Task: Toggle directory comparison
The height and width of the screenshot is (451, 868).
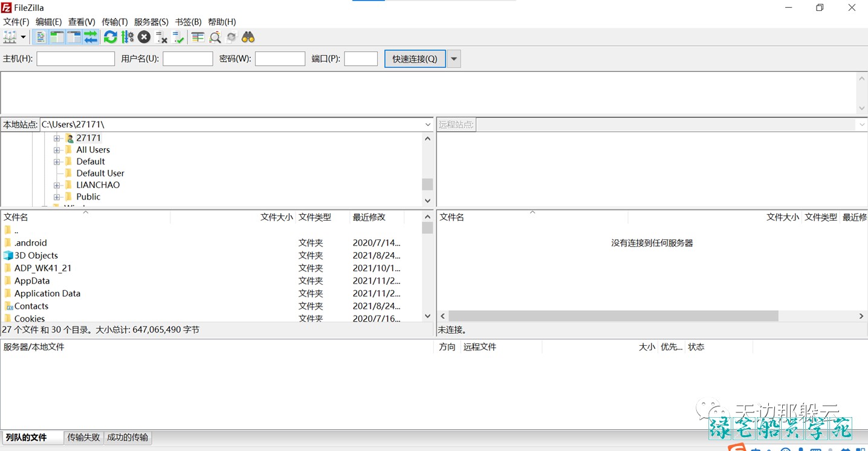Action: 215,37
